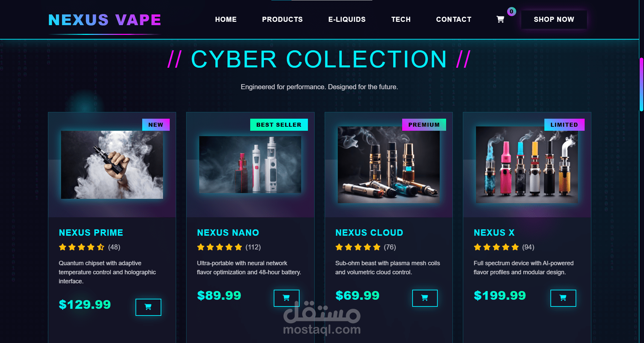This screenshot has height=343, width=644.
Task: Add Nexus X to cart
Action: 563,298
